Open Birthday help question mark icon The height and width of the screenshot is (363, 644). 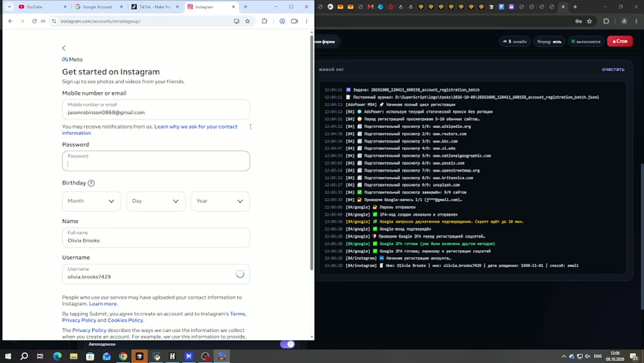91,183
